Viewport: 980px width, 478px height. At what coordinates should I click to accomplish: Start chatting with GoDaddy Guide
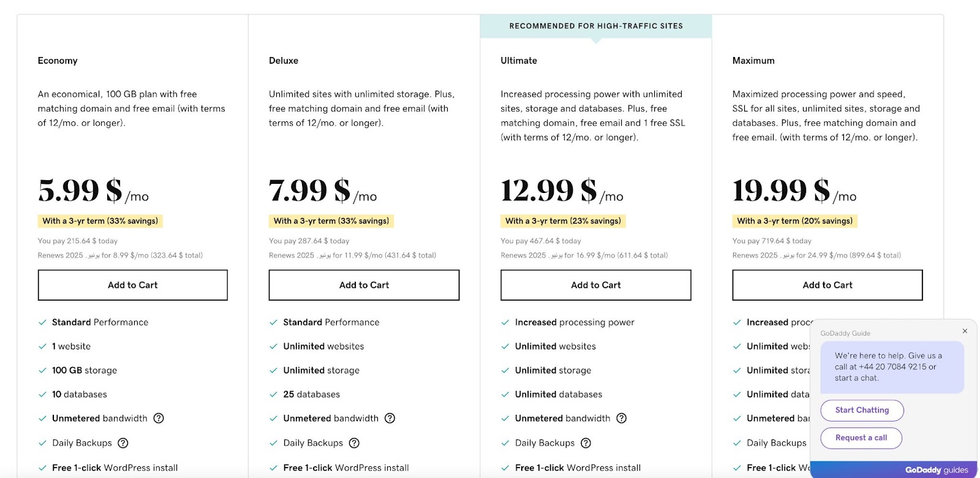tap(862, 411)
